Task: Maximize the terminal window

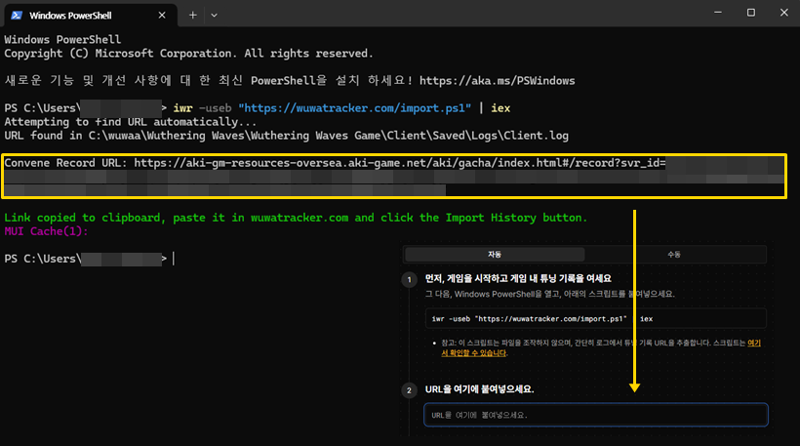Action: pos(751,12)
